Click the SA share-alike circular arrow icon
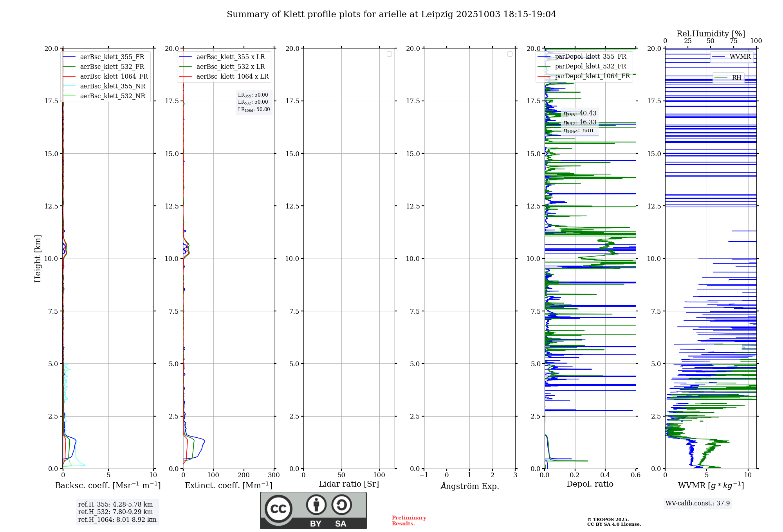 pyautogui.click(x=341, y=505)
